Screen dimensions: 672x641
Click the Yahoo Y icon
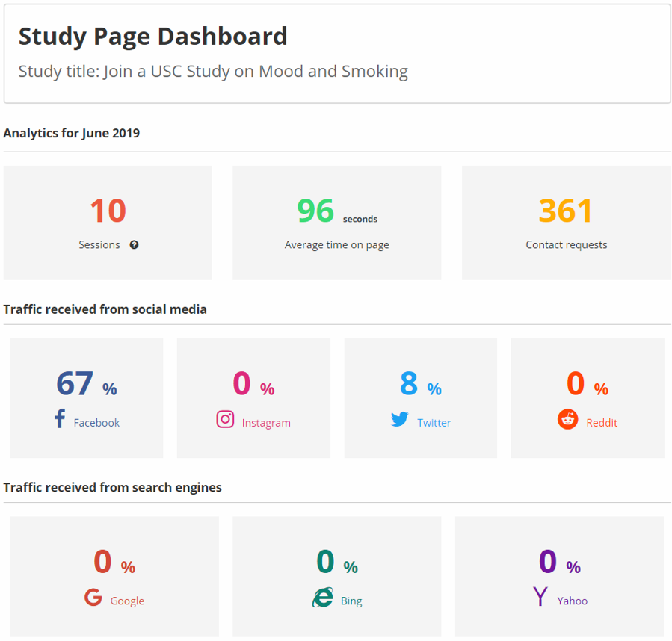(540, 597)
